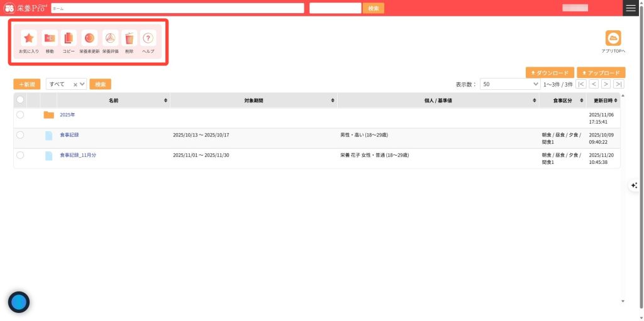Click the 移動 folder icon
This screenshot has width=644, height=321.
click(50, 38)
